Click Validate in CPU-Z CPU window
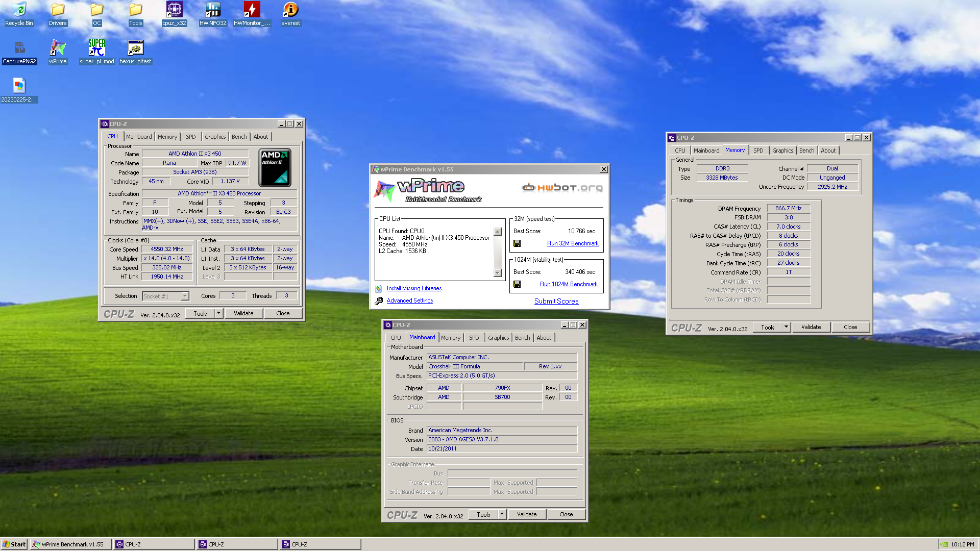Screen dimensions: 980x551 coord(243,313)
